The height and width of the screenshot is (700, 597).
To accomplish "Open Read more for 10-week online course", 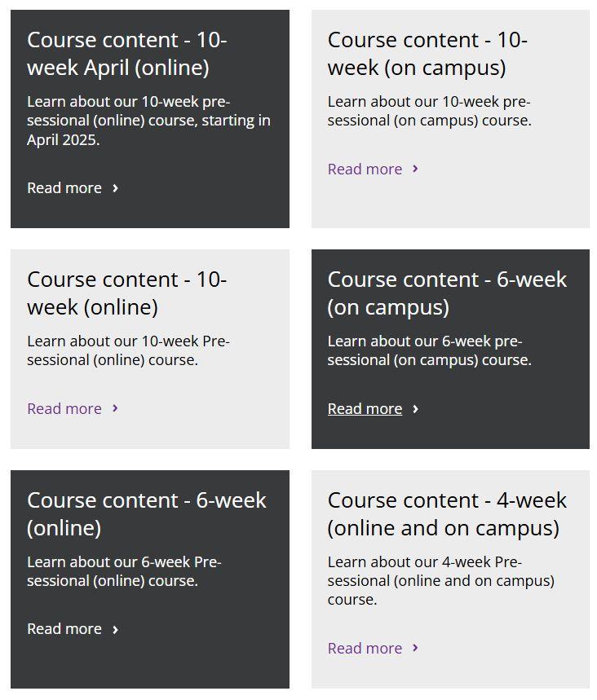I will (x=64, y=409).
